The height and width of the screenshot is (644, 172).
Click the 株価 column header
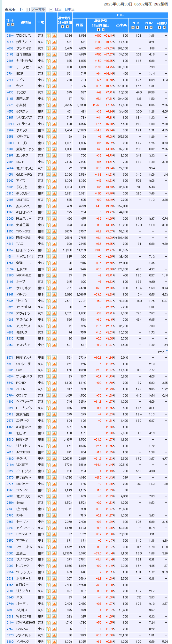(79, 25)
